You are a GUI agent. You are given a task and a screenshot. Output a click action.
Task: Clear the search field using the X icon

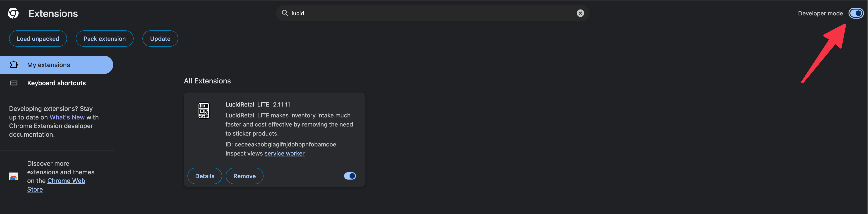coord(580,13)
